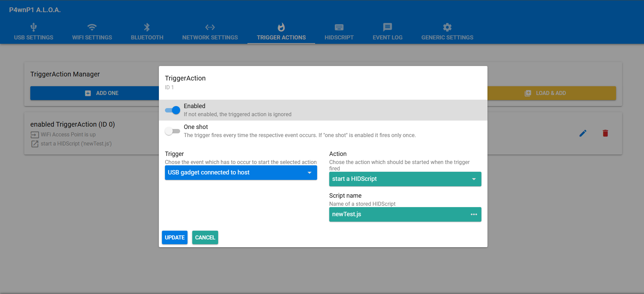
Task: Go to the HIDScript tab
Action: point(339,32)
